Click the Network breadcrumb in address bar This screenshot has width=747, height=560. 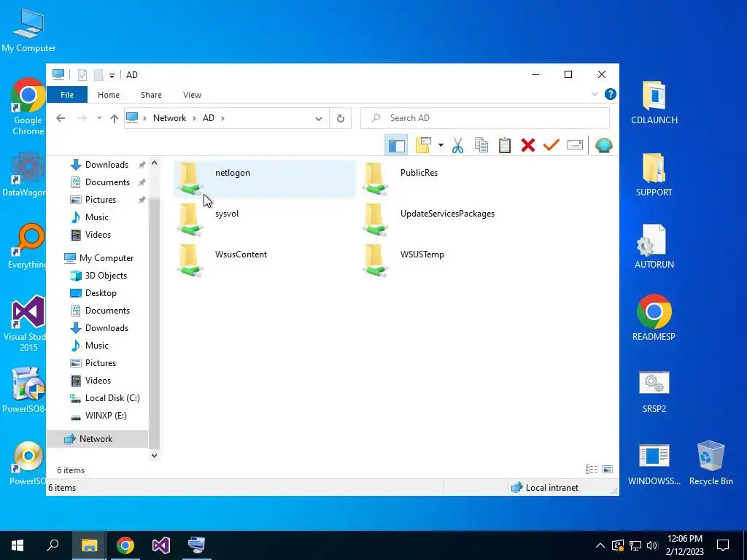click(x=169, y=118)
